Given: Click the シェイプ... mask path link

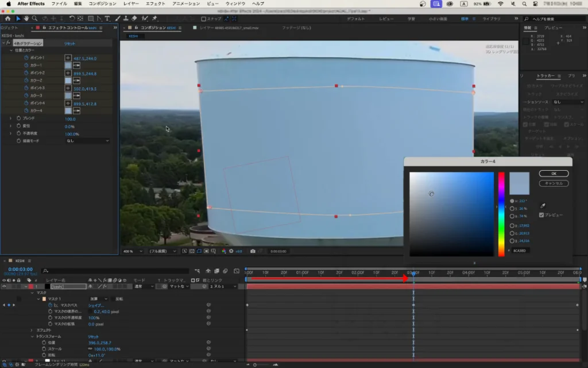Looking at the screenshot, I should pyautogui.click(x=96, y=305).
